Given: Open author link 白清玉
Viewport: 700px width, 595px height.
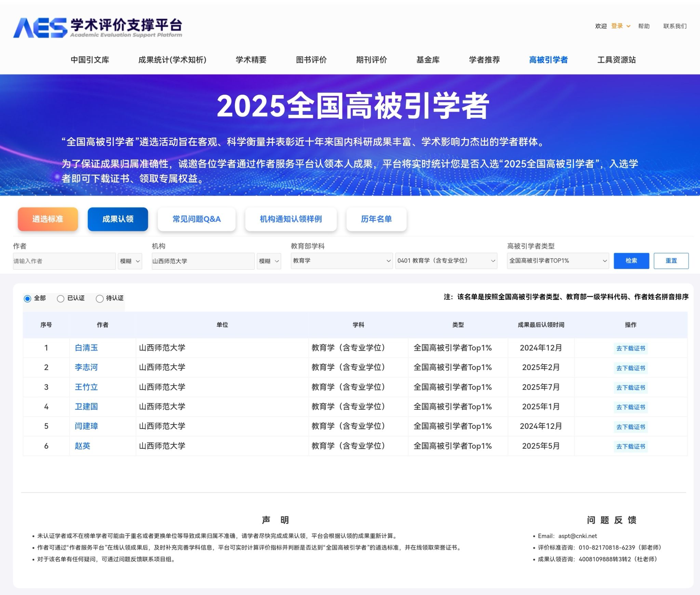Looking at the screenshot, I should pyautogui.click(x=86, y=348).
